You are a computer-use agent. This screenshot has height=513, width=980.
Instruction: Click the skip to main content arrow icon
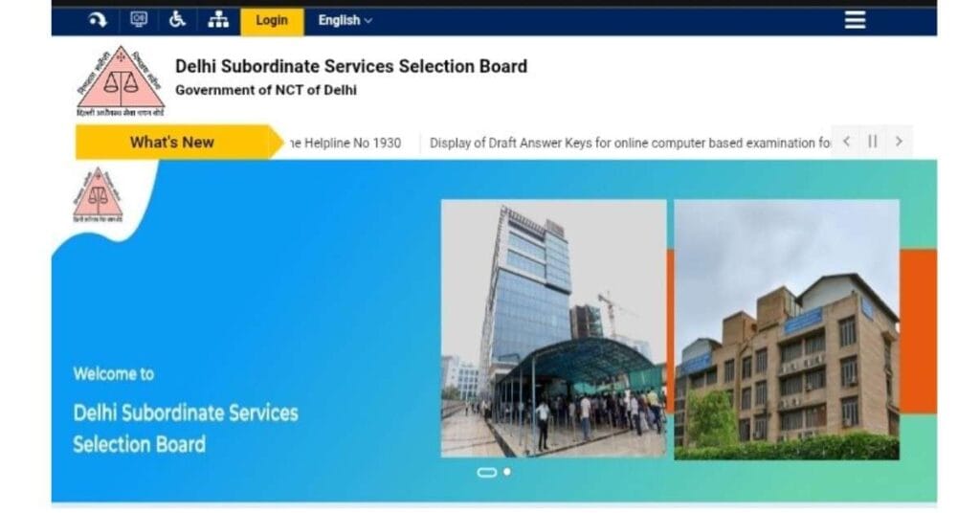(97, 21)
